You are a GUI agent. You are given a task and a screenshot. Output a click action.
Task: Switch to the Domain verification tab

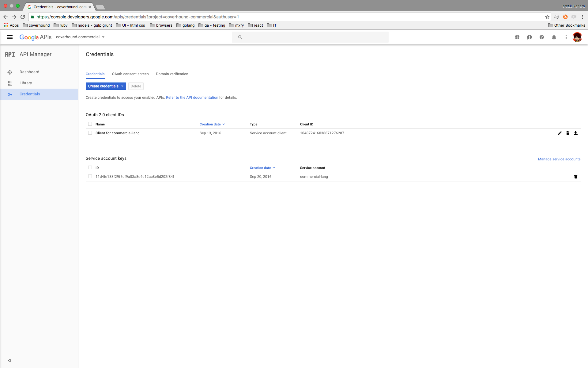[172, 74]
